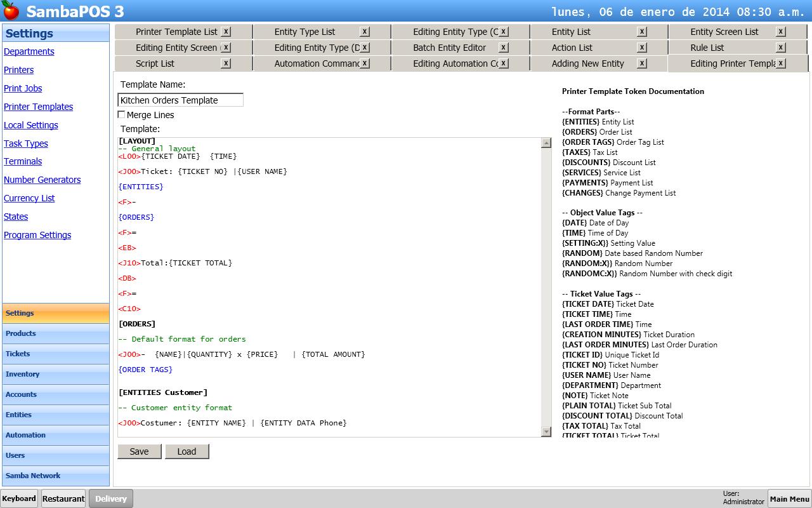
Task: Close the Rule List tab
Action: [x=781, y=48]
